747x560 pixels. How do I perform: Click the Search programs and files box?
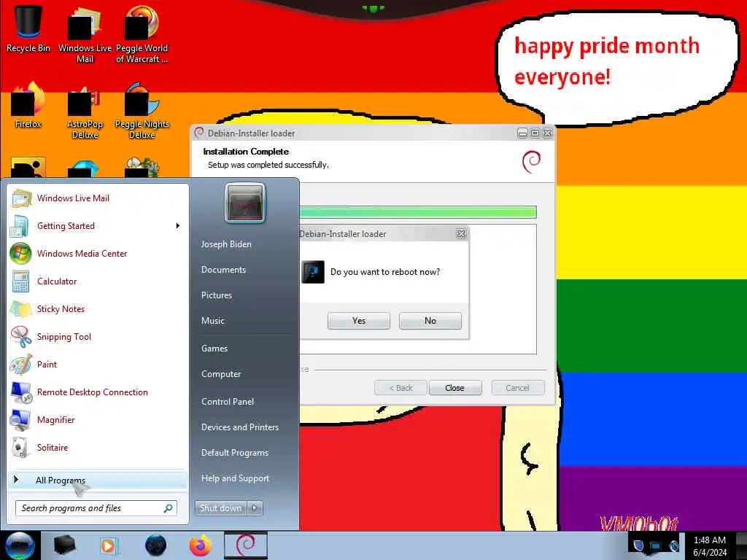96,508
